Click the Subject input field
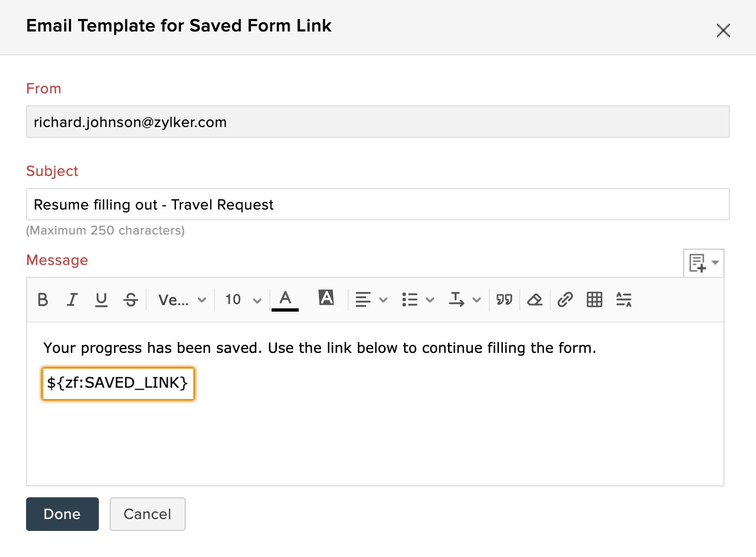Viewport: 756px width, 557px height. pos(378,204)
